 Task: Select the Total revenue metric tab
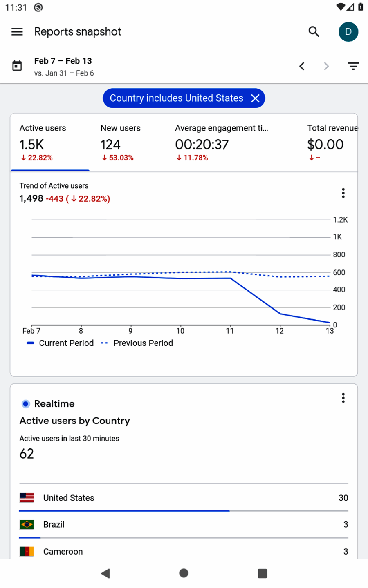[331, 143]
